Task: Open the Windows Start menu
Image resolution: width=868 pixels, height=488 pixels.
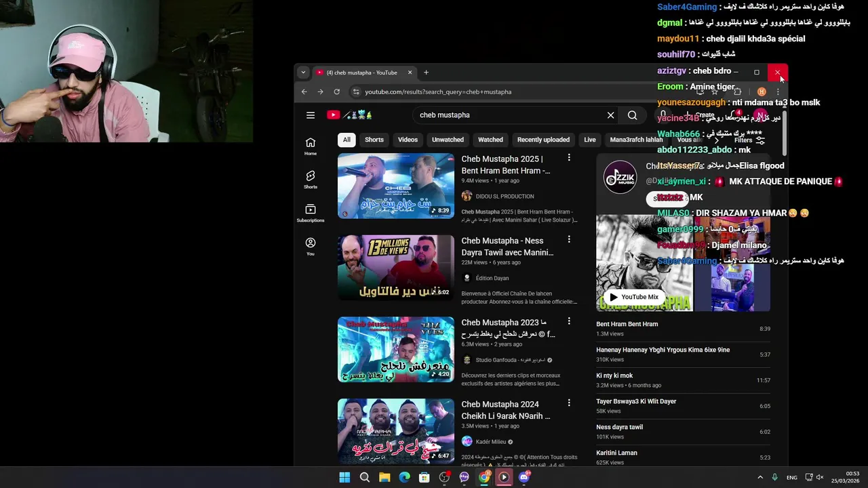Action: [344, 477]
